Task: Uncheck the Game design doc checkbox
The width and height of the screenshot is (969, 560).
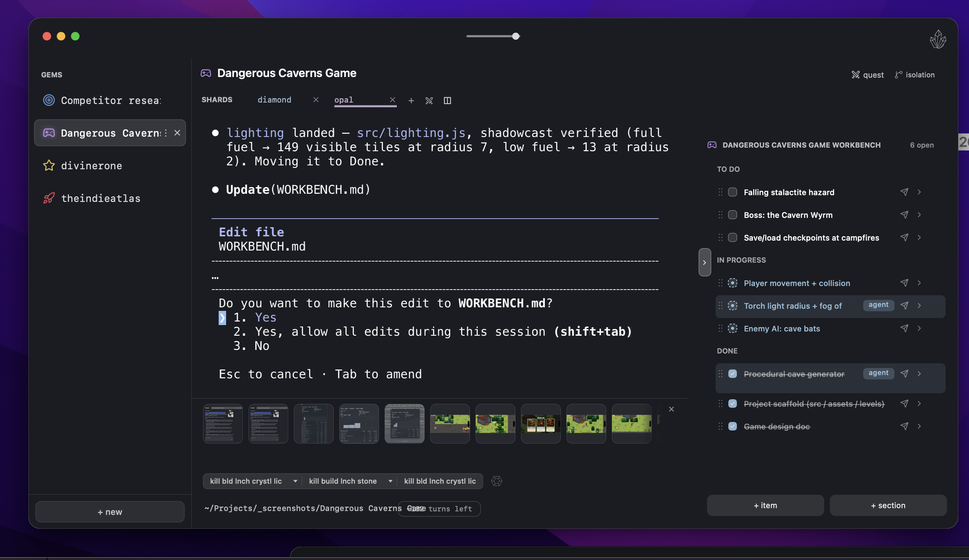Action: [x=732, y=426]
